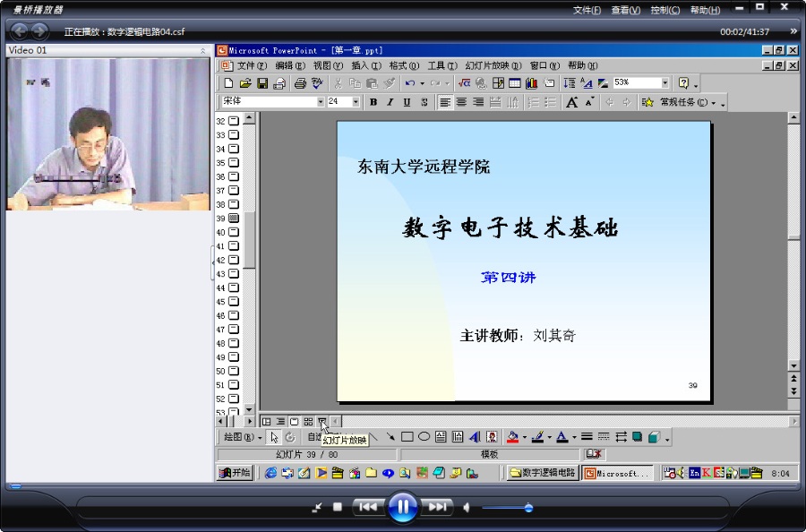The image size is (806, 532).
Task: Collapse the Video 01 panel
Action: [x=202, y=50]
